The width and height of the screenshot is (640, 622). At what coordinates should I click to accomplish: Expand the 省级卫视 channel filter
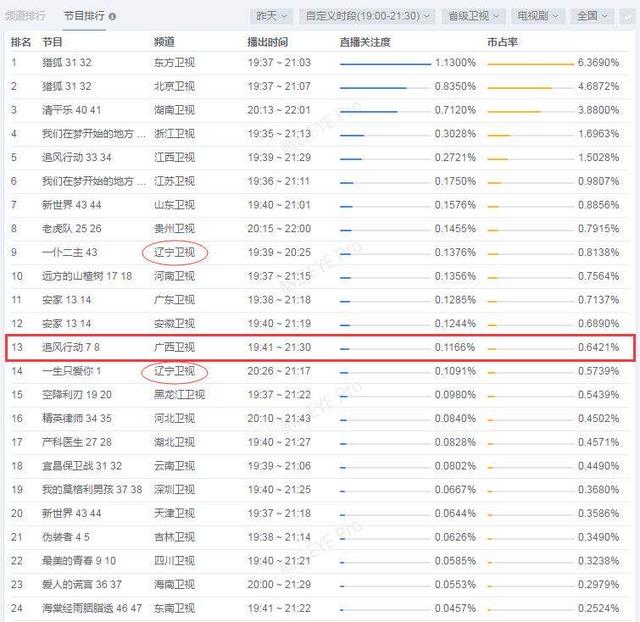(473, 16)
